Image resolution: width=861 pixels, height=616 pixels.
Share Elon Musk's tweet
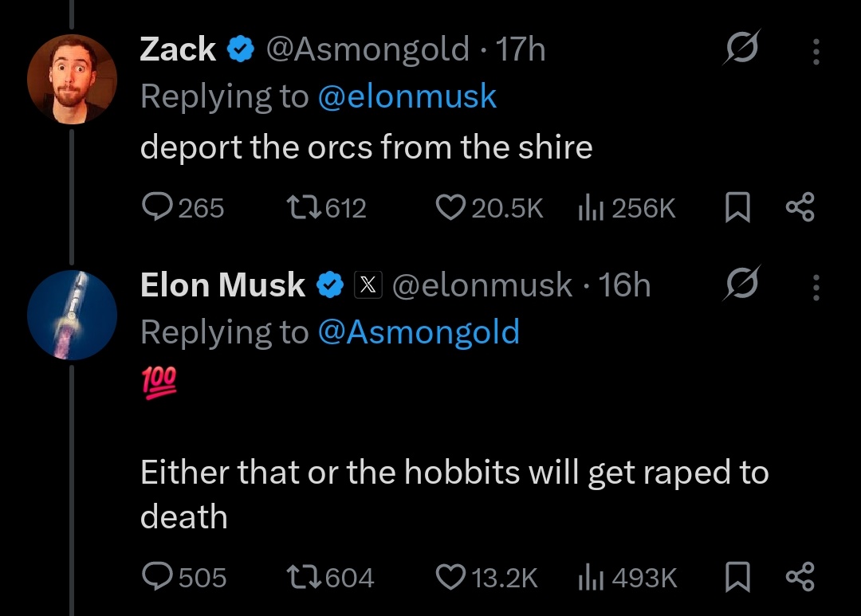800,576
